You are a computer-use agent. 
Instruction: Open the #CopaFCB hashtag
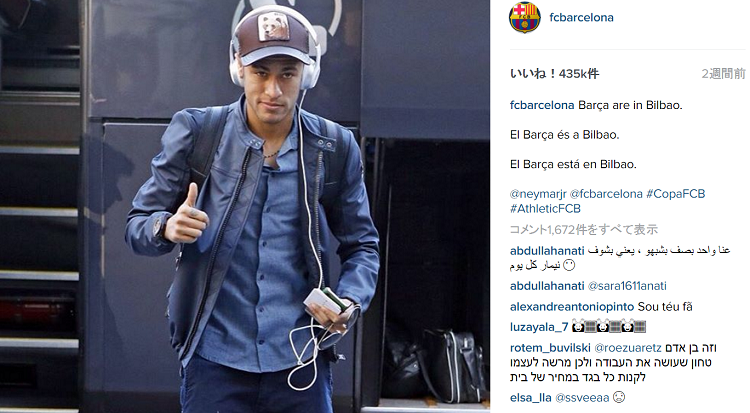tap(675, 194)
